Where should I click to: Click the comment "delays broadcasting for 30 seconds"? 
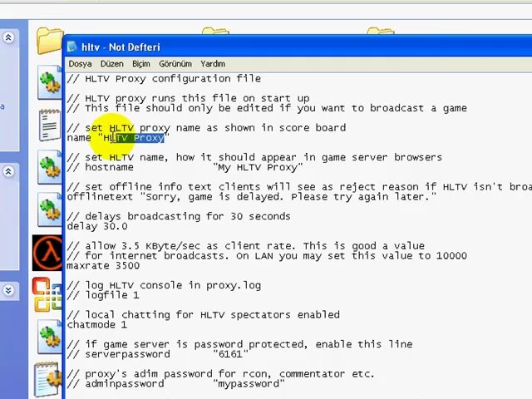click(179, 216)
